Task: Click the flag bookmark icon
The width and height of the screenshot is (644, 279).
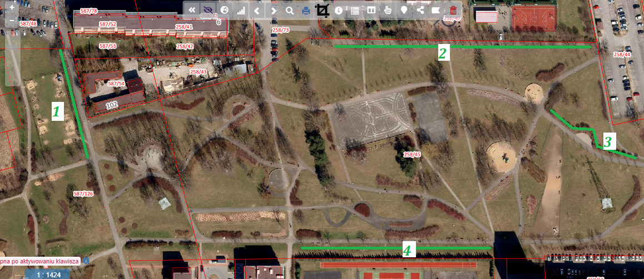Action: pyautogui.click(x=437, y=10)
